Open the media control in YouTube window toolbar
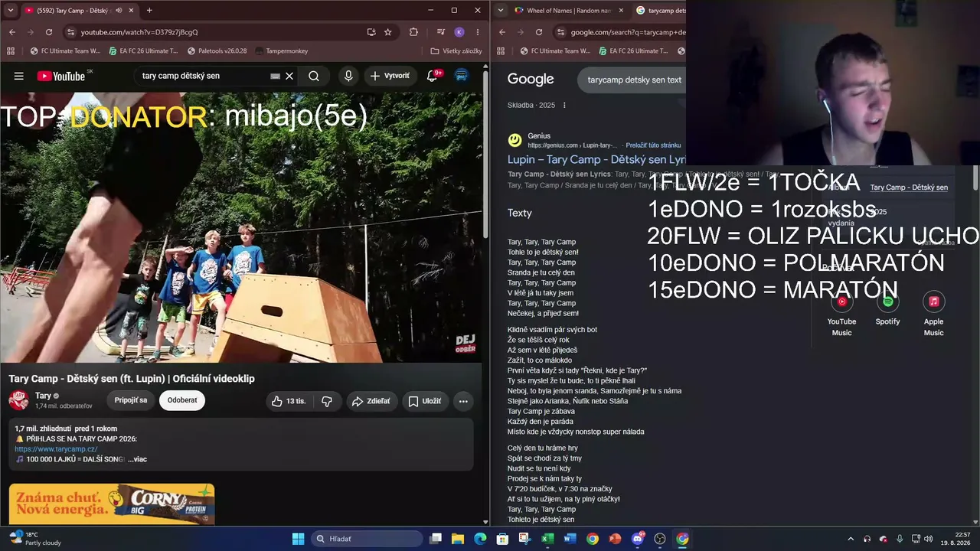 pyautogui.click(x=441, y=32)
